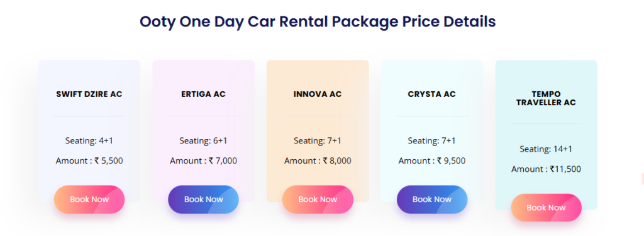This screenshot has height=236, width=644.
Task: Click the Seating: 6+1 label
Action: pos(203,140)
